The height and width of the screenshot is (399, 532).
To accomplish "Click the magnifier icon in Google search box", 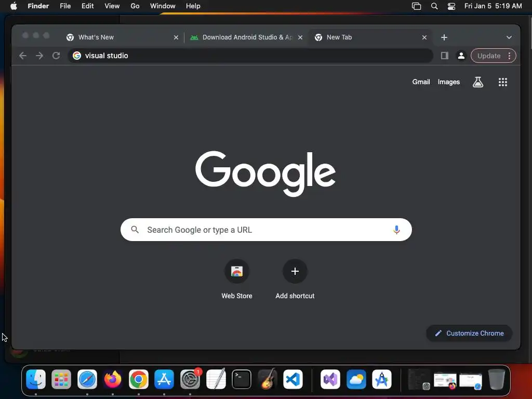I will [135, 230].
